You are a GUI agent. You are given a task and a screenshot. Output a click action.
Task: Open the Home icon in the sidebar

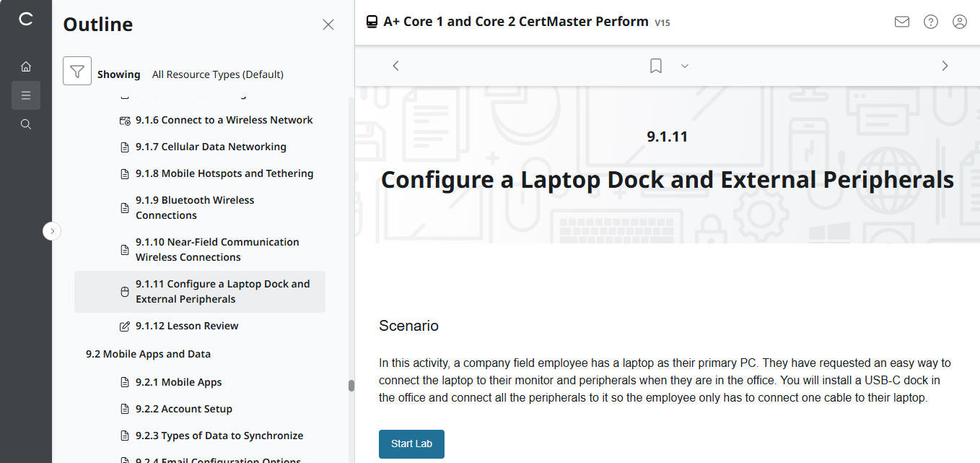[26, 66]
